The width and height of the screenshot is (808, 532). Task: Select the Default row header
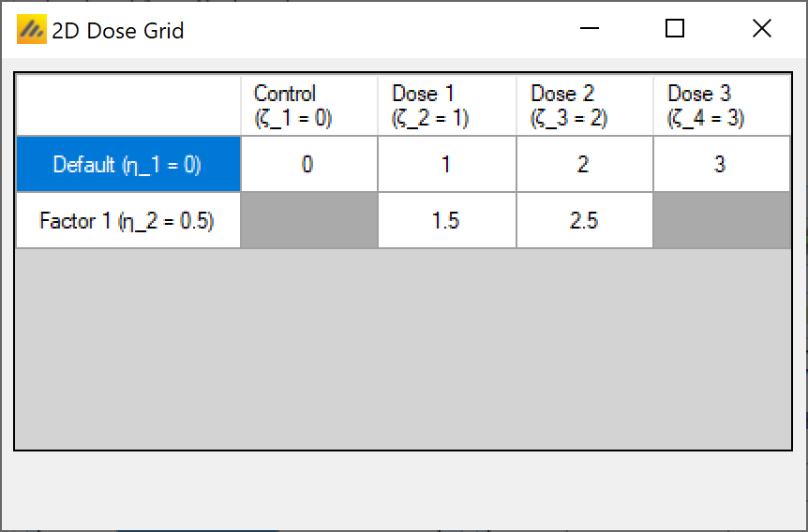pos(128,165)
